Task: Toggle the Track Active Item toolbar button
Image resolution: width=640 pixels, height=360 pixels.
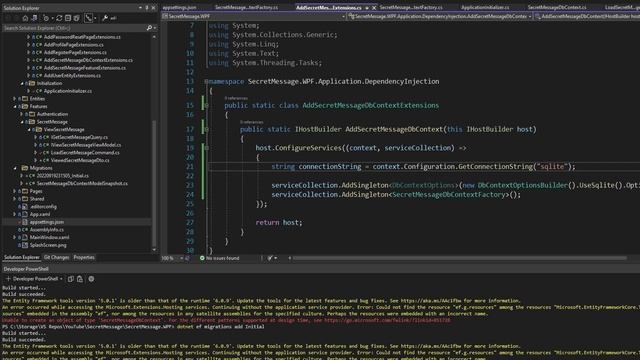Action: click(89, 18)
